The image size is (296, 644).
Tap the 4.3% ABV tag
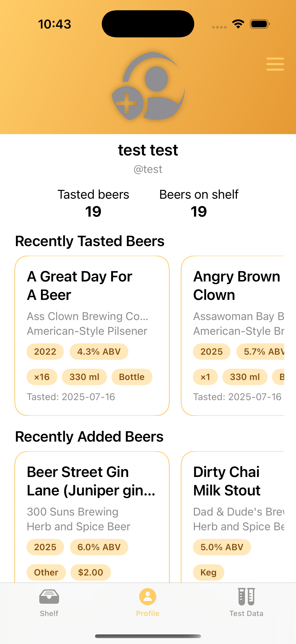pos(99,351)
